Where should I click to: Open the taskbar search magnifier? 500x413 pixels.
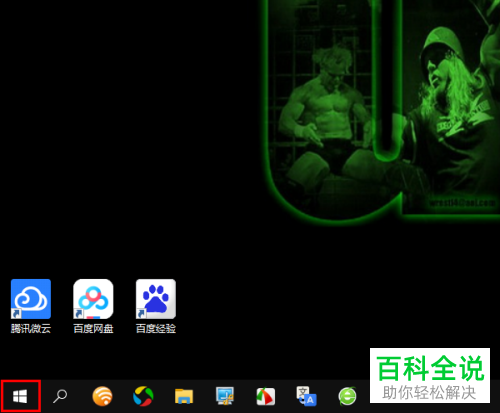60,396
